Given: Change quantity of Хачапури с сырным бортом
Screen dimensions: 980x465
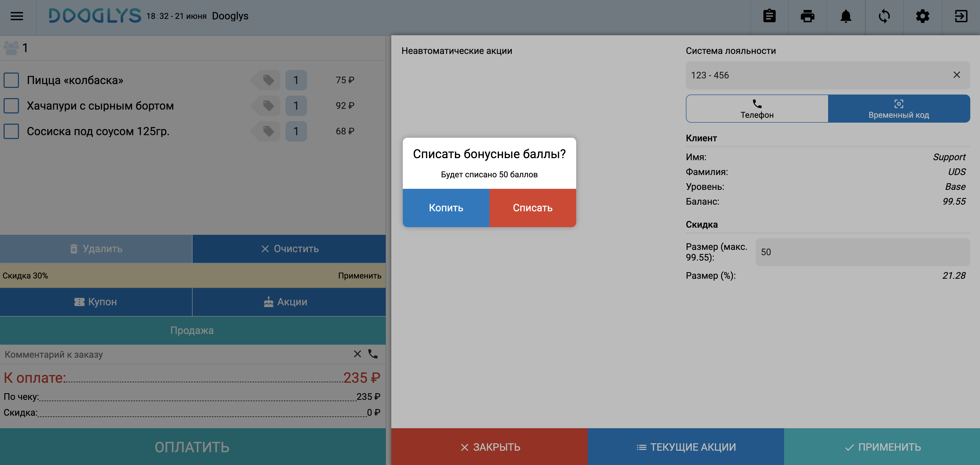Looking at the screenshot, I should pos(296,105).
